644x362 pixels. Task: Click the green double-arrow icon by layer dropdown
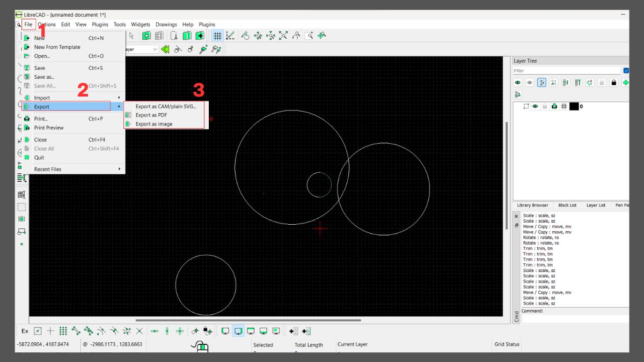pos(165,49)
